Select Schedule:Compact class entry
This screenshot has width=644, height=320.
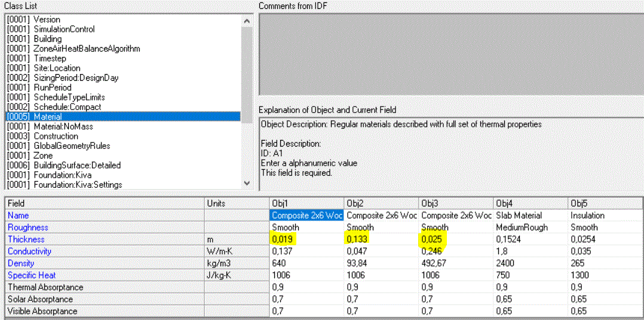click(x=123, y=107)
